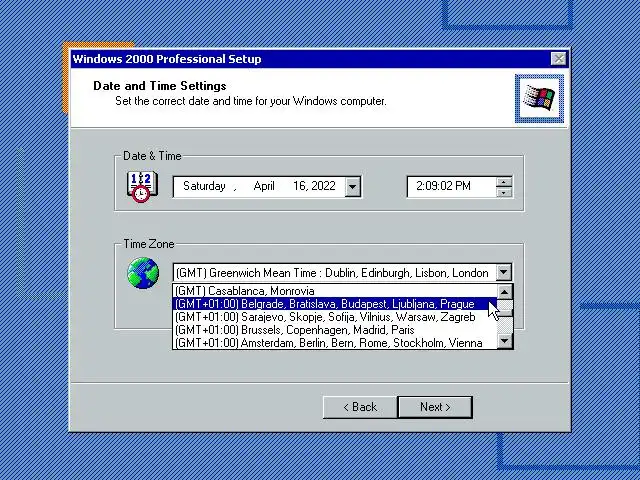The height and width of the screenshot is (480, 640).
Task: Click the weekday Saturday in date field
Action: [x=204, y=186]
